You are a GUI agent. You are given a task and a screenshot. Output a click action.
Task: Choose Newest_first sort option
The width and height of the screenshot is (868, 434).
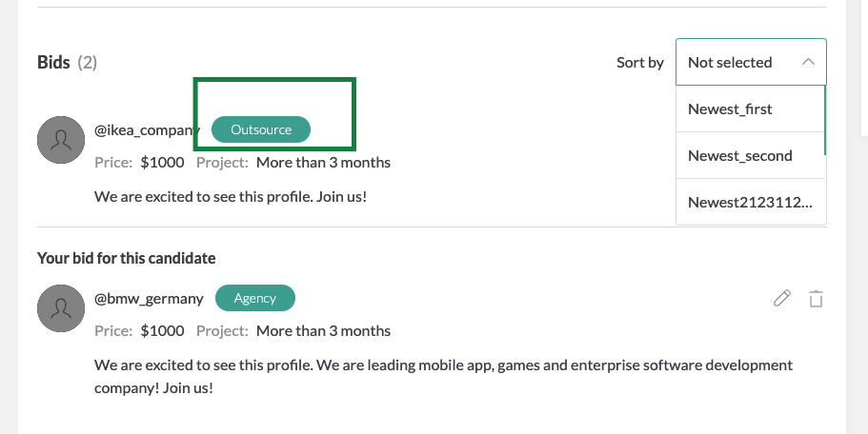pos(730,108)
